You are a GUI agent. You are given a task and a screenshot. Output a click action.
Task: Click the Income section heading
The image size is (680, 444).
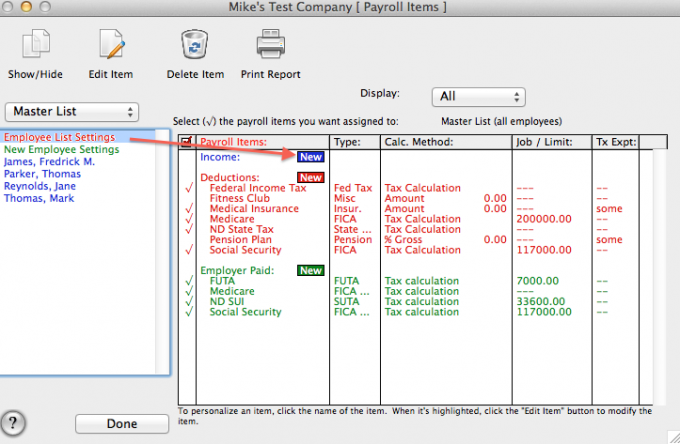220,157
